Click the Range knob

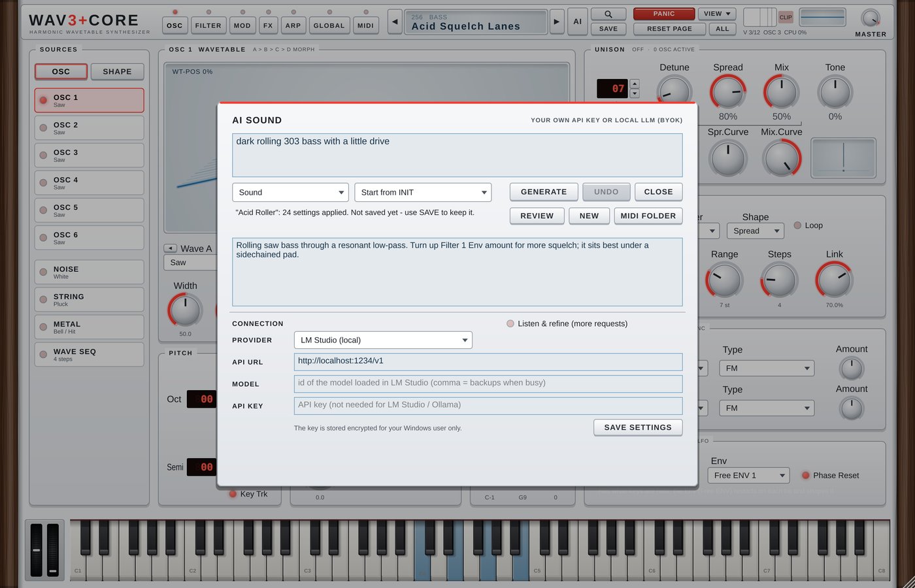point(724,280)
